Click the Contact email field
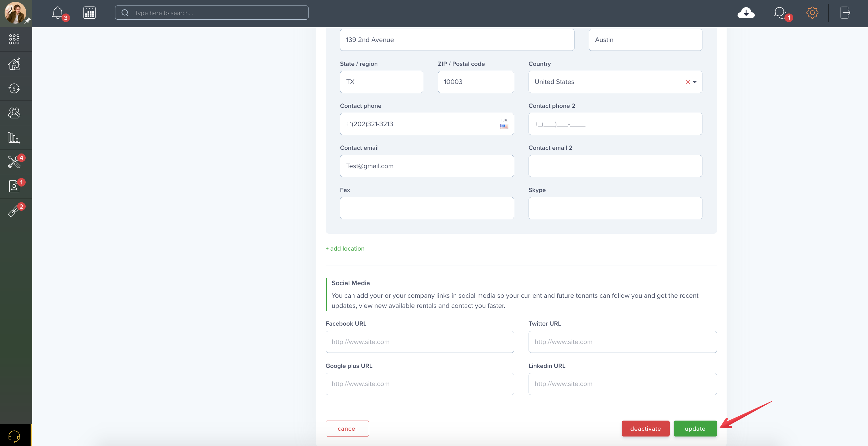The width and height of the screenshot is (868, 446). pos(427,166)
